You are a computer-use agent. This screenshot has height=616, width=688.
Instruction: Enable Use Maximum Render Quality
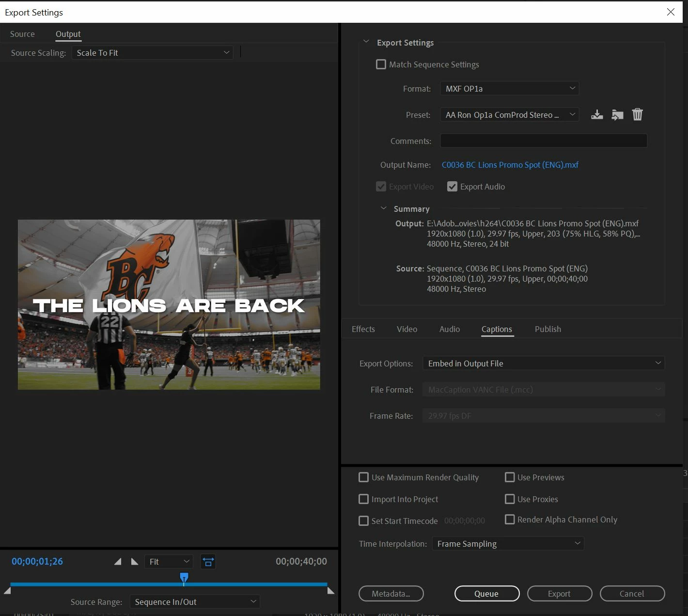(363, 477)
